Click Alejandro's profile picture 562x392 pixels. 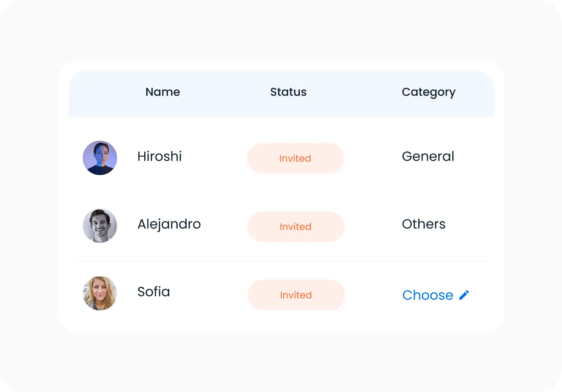click(x=100, y=226)
